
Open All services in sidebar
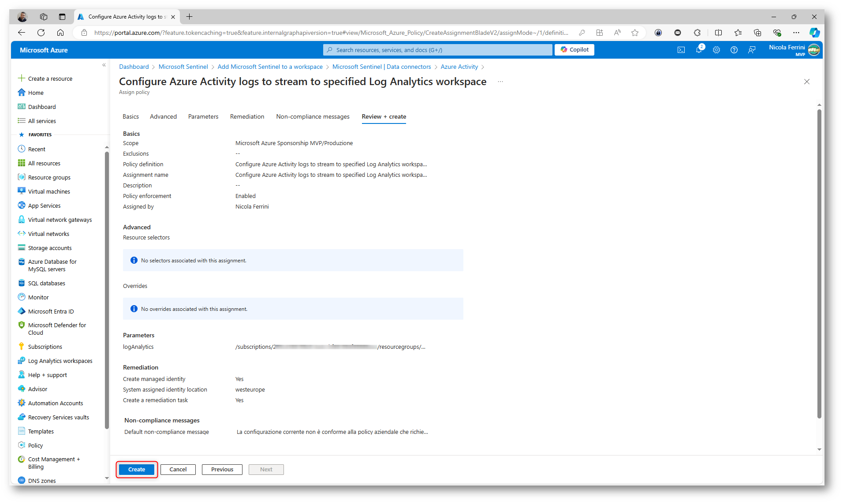click(37, 121)
